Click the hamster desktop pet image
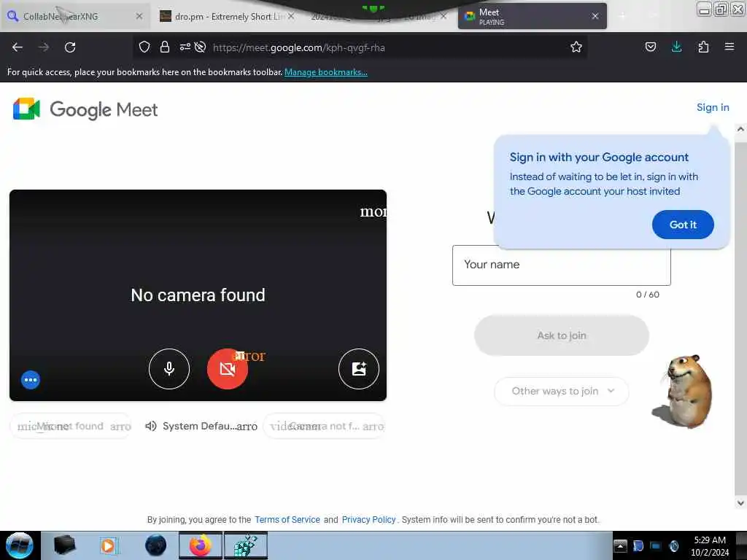This screenshot has height=560, width=747. pos(682,391)
